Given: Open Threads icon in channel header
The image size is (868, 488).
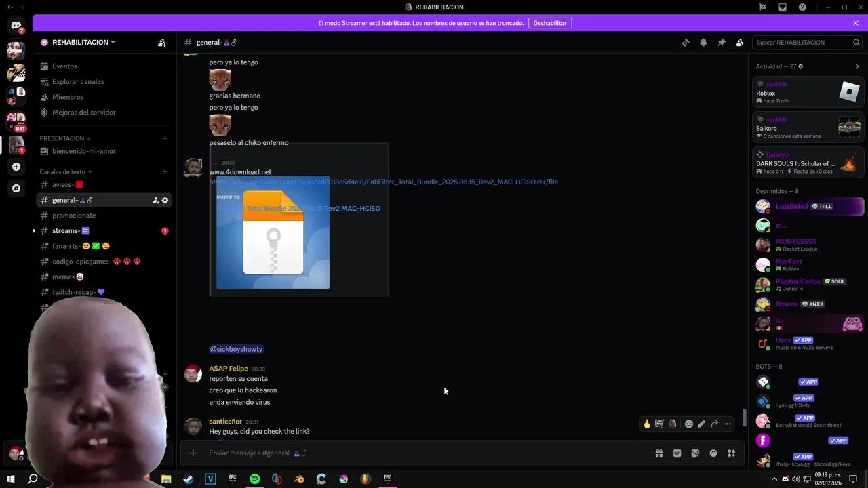Looking at the screenshot, I should pos(685,42).
